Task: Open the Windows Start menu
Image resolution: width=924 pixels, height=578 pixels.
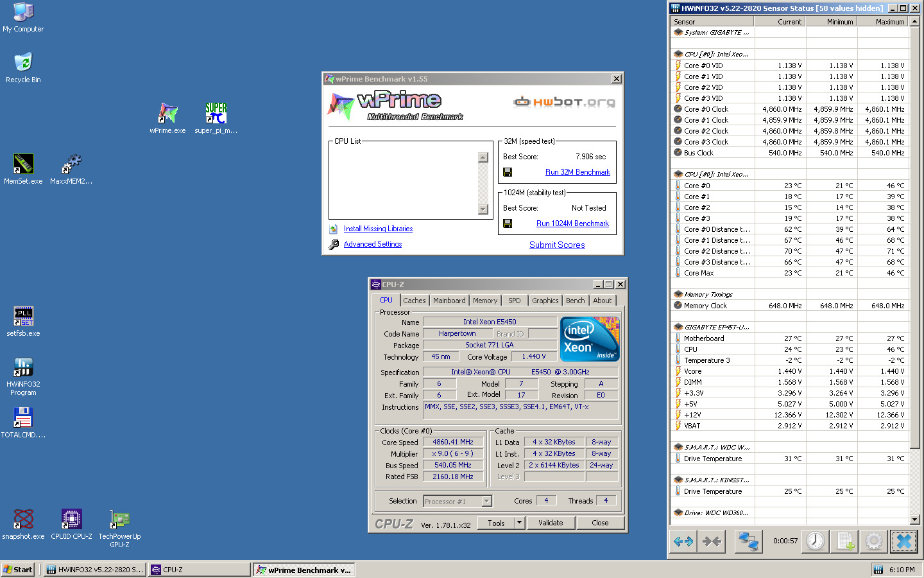Action: 18,570
